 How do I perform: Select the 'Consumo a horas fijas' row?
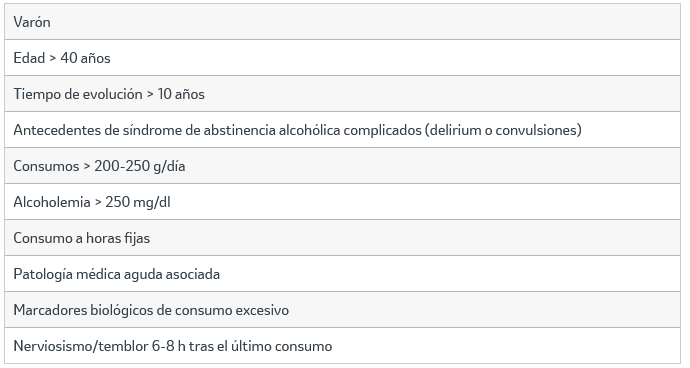tap(342, 238)
